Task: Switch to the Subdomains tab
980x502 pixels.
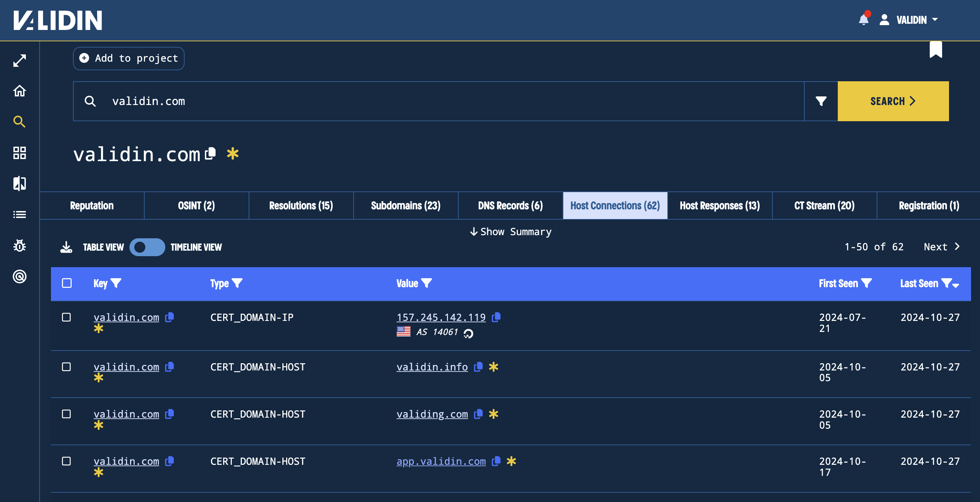Action: (x=405, y=205)
